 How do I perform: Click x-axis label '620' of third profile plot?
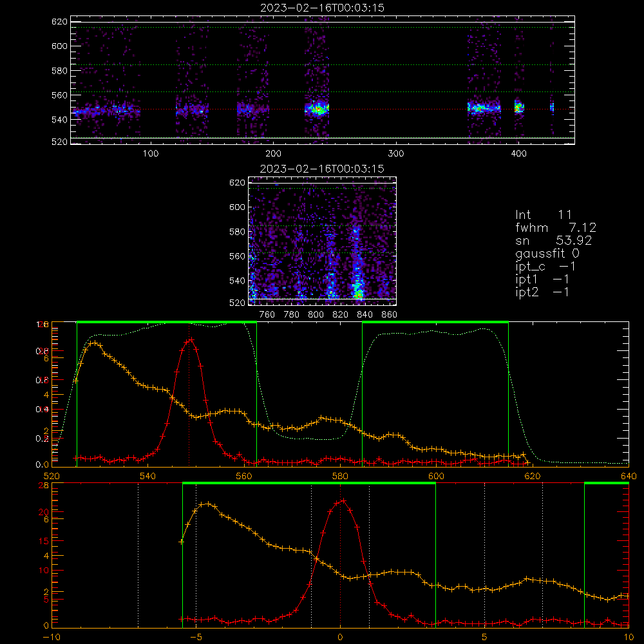pos(533,476)
